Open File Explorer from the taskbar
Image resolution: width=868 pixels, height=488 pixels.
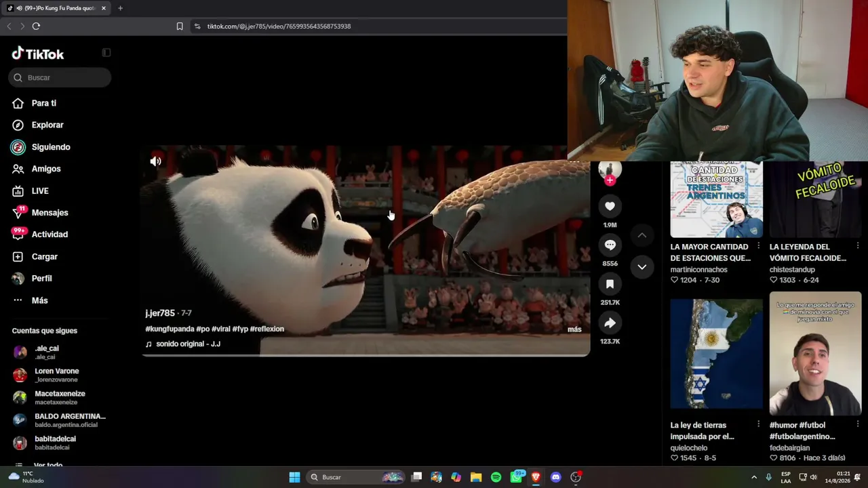click(476, 477)
